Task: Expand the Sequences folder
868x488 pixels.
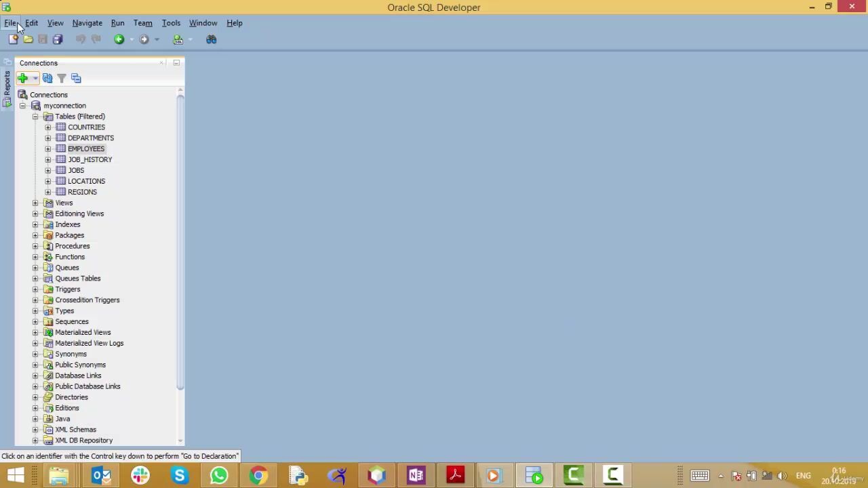Action: [35, 322]
